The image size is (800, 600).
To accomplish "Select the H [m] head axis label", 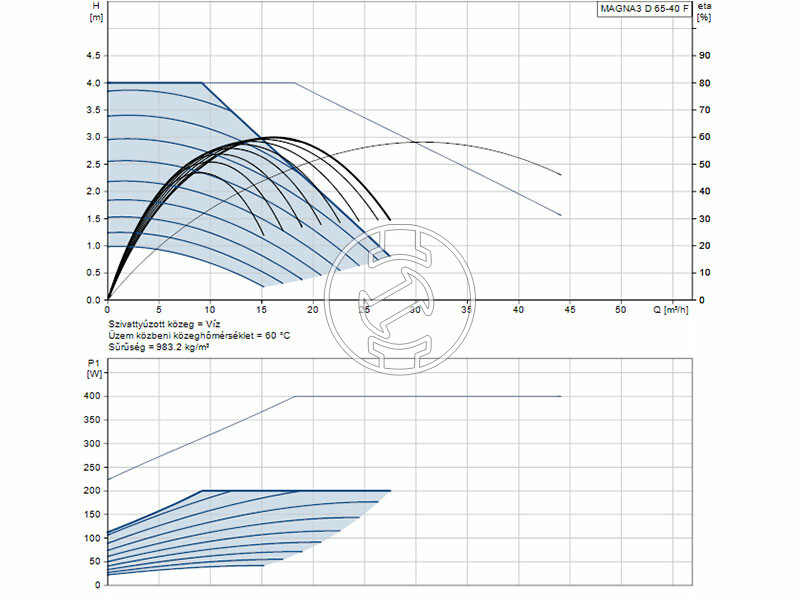I will 96,11.
